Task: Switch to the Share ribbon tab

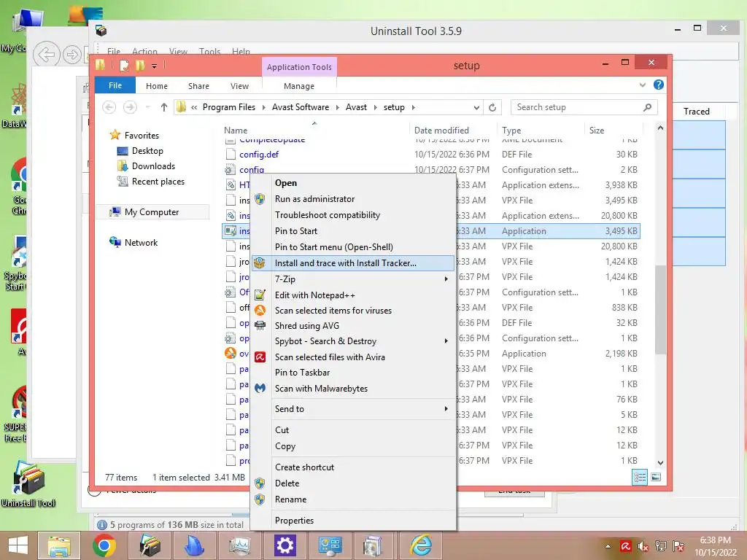Action: tap(198, 86)
